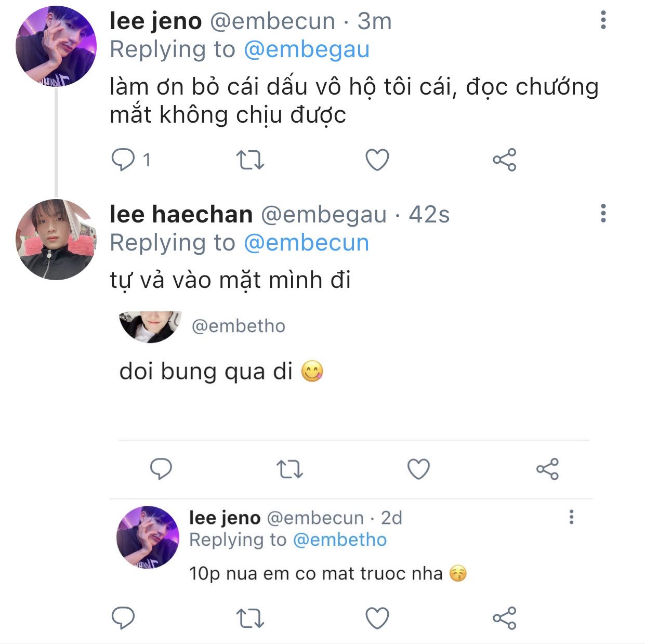645x644 pixels.
Task: Reply to lee haechan's tweet
Action: [x=161, y=469]
